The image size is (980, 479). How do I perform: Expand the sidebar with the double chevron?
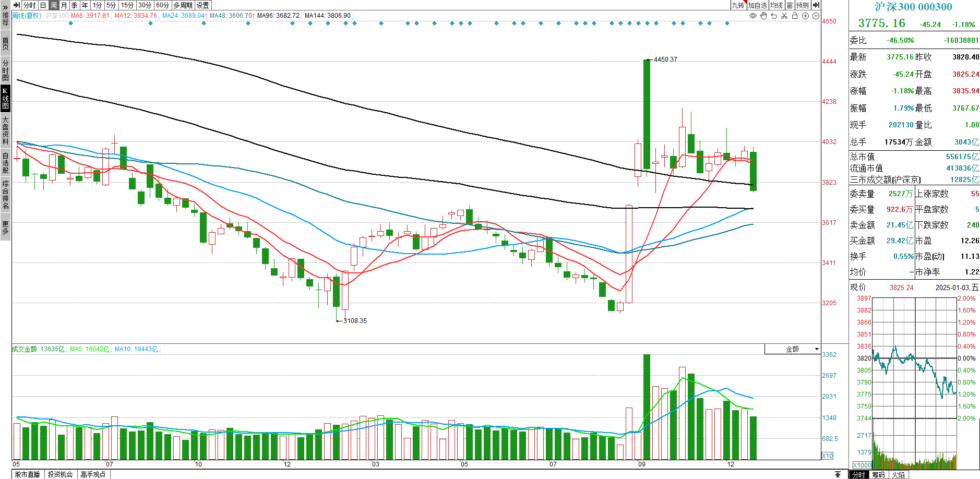(x=6, y=7)
